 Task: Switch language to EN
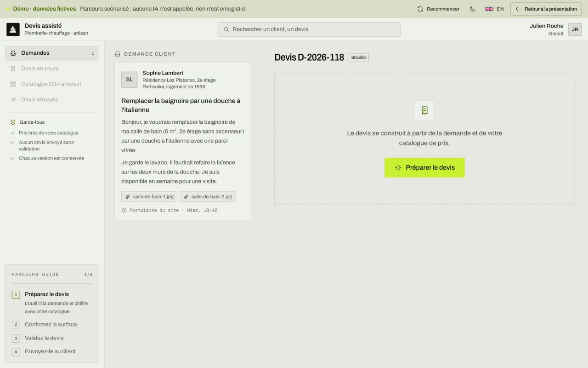click(x=494, y=9)
